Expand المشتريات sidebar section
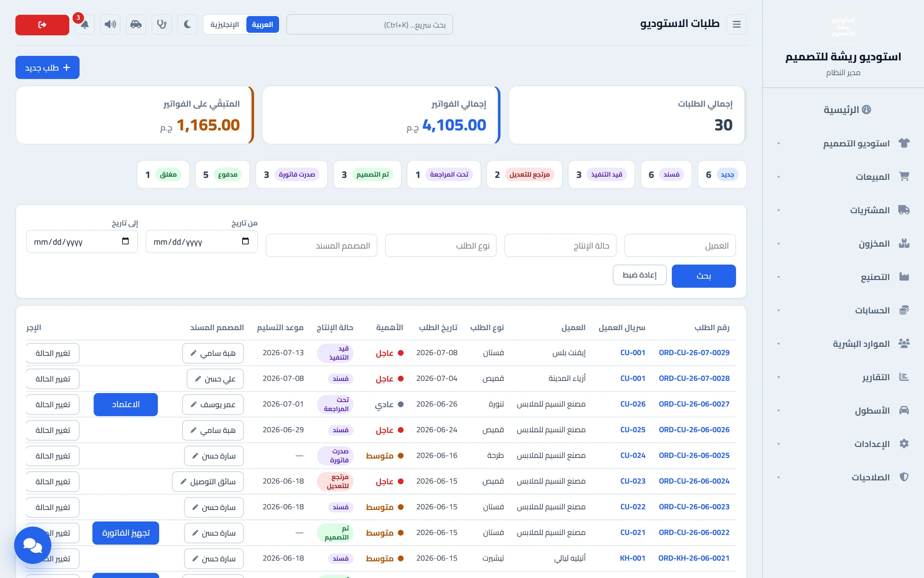The width and height of the screenshot is (924, 578). point(843,210)
